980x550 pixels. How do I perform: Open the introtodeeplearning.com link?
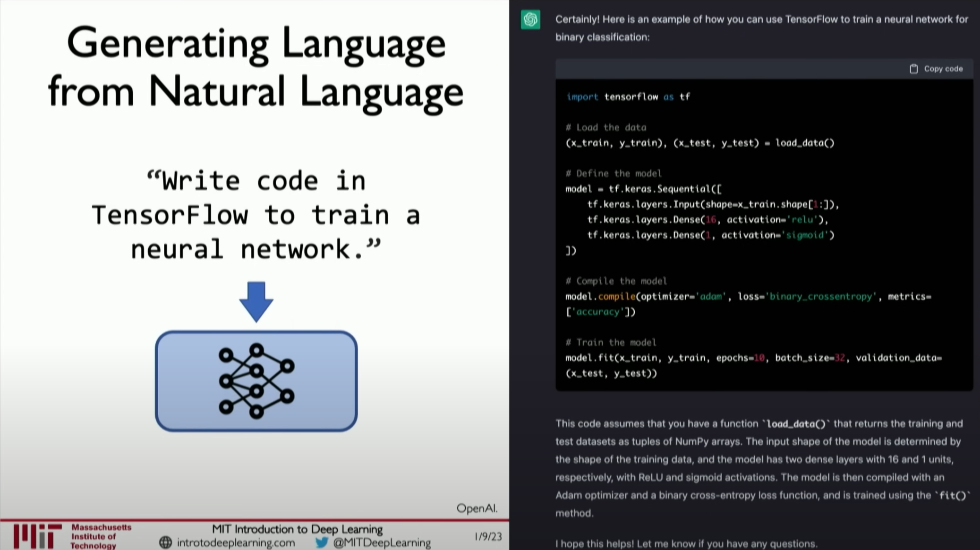[x=236, y=543]
